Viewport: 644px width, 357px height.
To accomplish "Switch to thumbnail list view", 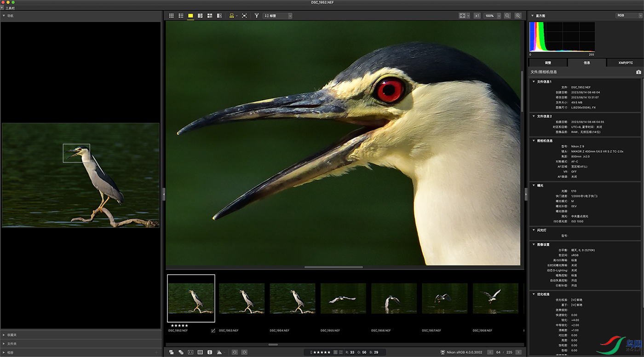I will [x=181, y=16].
